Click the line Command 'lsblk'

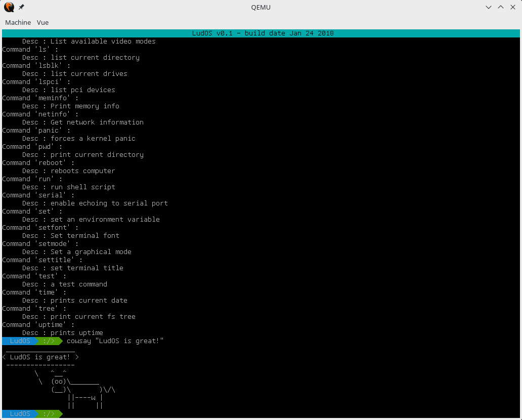pos(36,66)
